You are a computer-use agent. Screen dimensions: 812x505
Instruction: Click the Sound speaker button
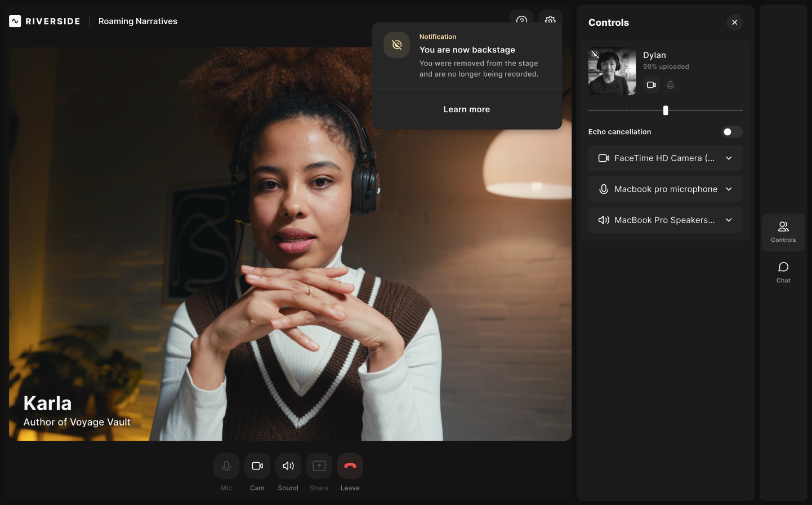[x=288, y=466]
